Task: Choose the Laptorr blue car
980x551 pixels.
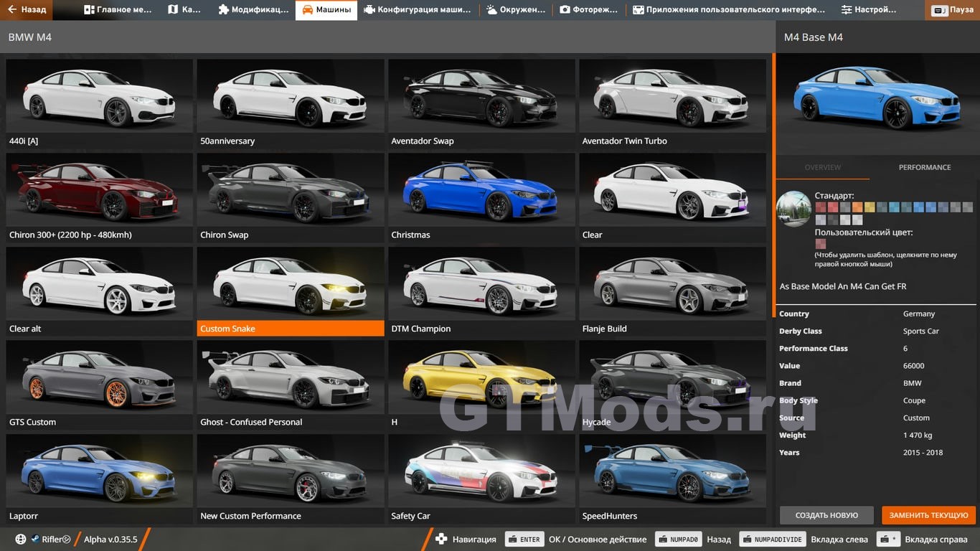Action: point(99,479)
